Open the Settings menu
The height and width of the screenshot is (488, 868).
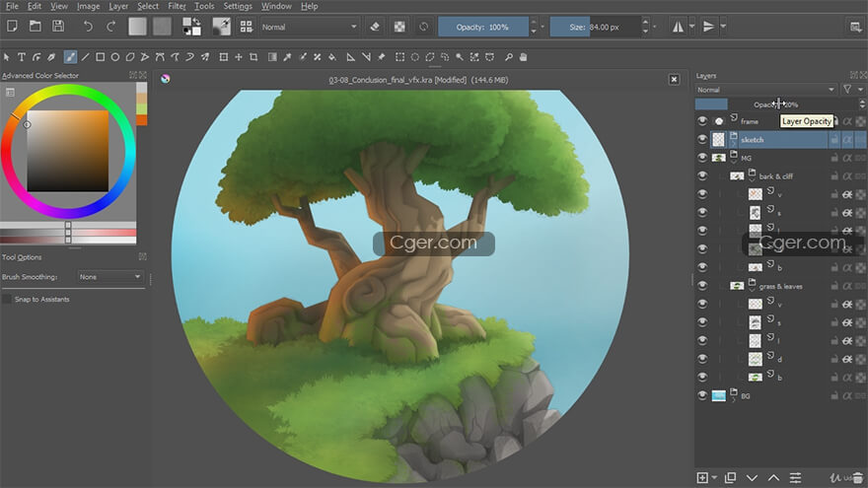(x=238, y=6)
